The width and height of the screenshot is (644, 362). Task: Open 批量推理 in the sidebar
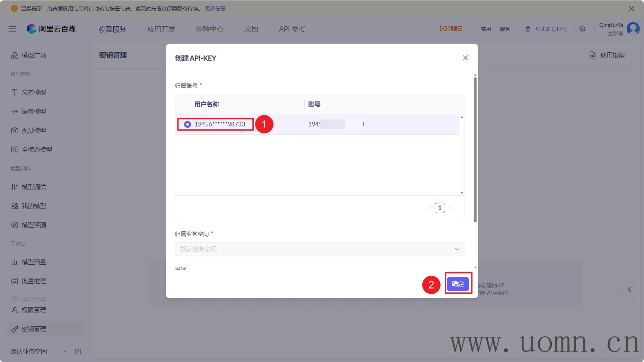click(34, 281)
